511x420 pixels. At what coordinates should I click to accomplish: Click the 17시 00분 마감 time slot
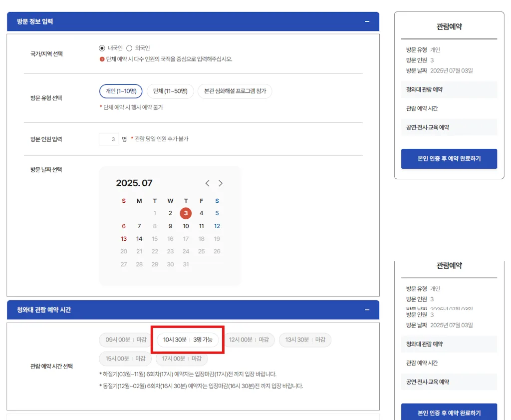tap(182, 359)
